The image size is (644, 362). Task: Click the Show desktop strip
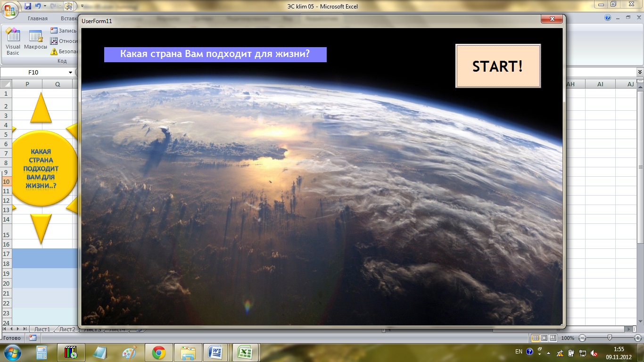[x=641, y=353]
